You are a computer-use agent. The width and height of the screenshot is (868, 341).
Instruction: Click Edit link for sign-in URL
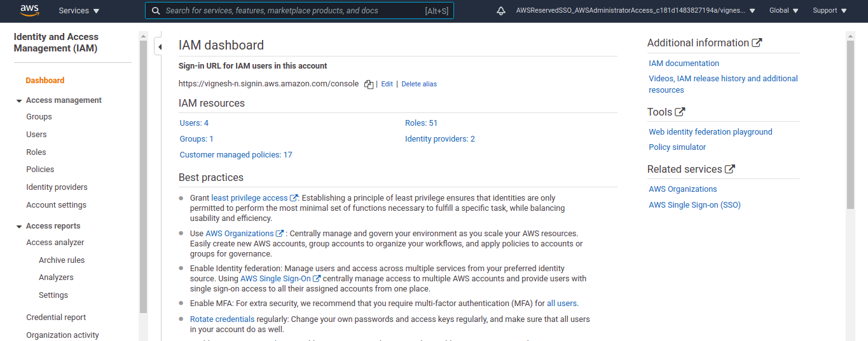pyautogui.click(x=387, y=84)
